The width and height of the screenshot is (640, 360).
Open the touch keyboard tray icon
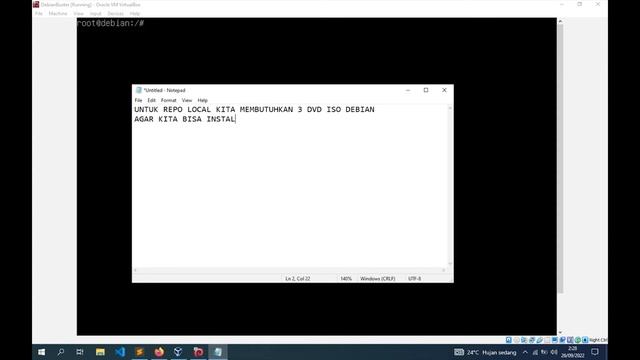[x=459, y=352]
